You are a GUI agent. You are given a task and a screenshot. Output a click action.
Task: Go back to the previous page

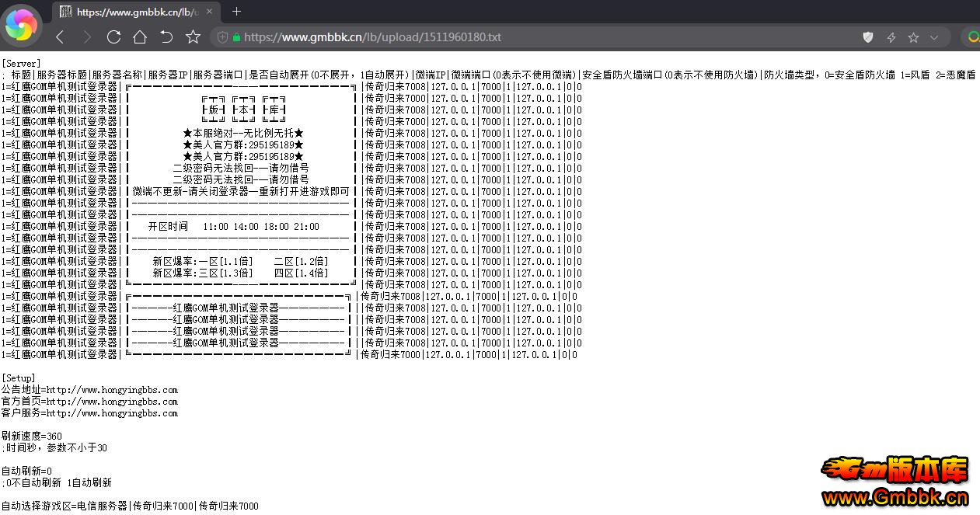pos(61,37)
